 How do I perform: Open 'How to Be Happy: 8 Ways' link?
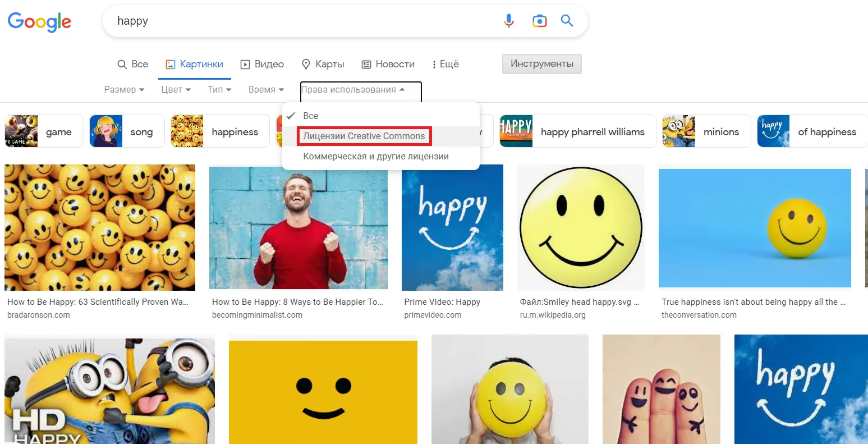pos(297,302)
